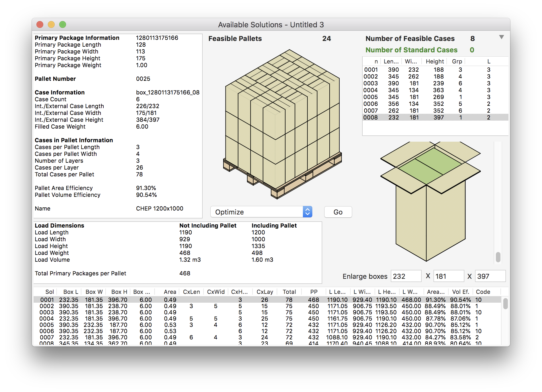Viewport: 542px width, 392px height.
Task: Sort cases by Height column header
Action: point(435,61)
